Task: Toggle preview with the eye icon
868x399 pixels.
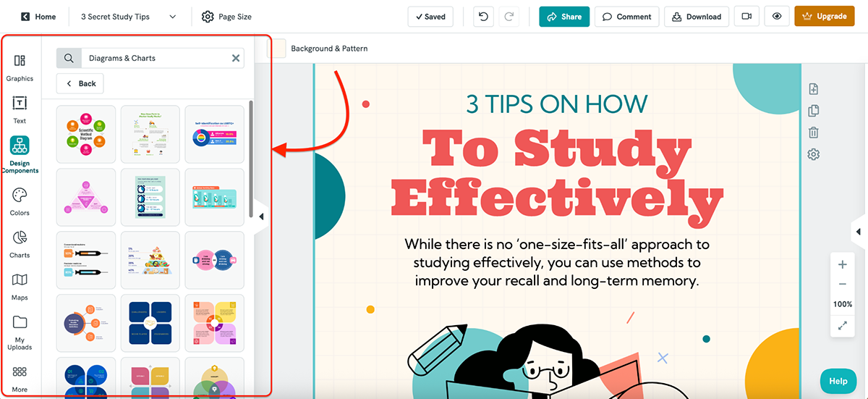Action: 776,17
